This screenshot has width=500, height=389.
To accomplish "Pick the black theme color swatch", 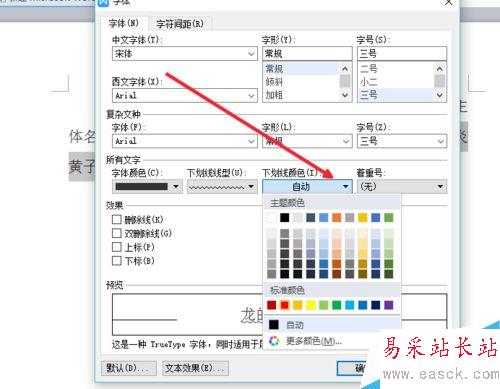I will [x=285, y=218].
